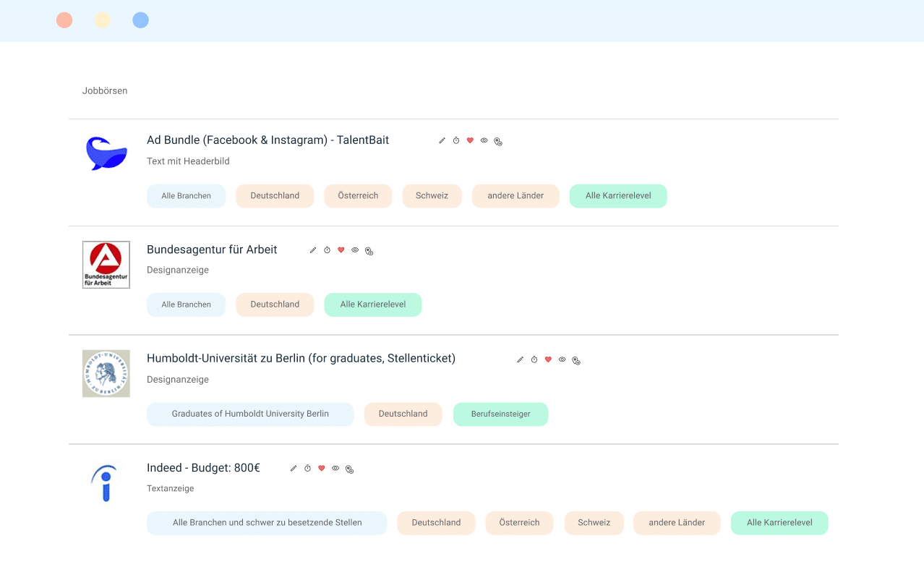This screenshot has width=924, height=575.
Task: Click 'Alle Karrierelevel' tag in the TalentBait row
Action: 618,196
